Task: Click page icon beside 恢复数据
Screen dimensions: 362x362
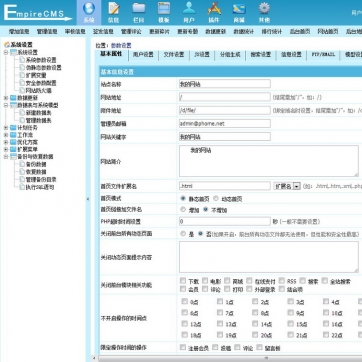Action: click(x=22, y=172)
